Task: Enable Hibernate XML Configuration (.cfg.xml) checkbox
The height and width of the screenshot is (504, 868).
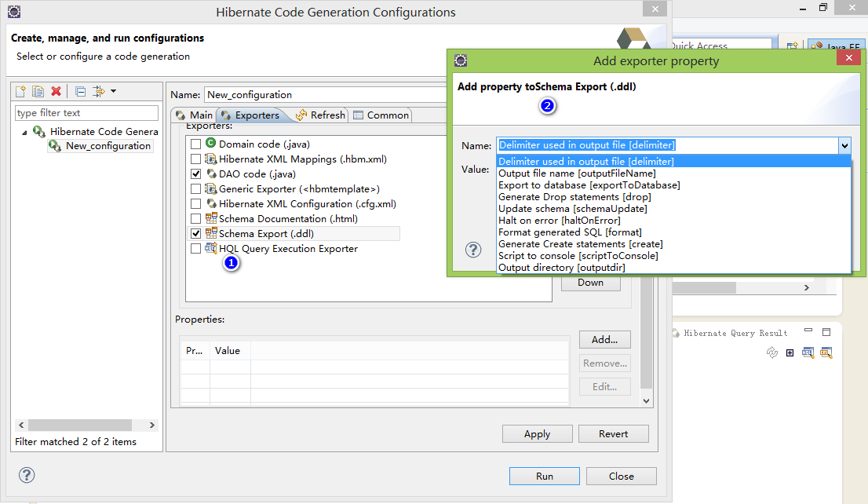Action: [195, 204]
